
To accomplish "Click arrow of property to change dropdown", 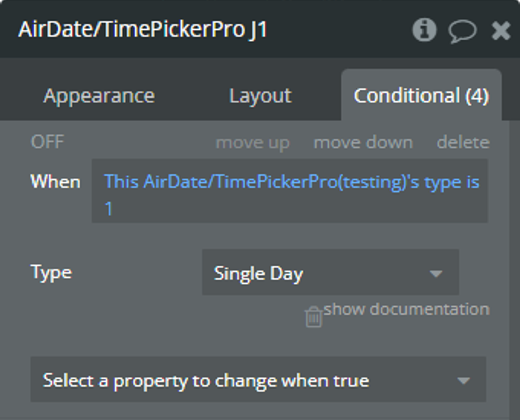I will pyautogui.click(x=463, y=381).
